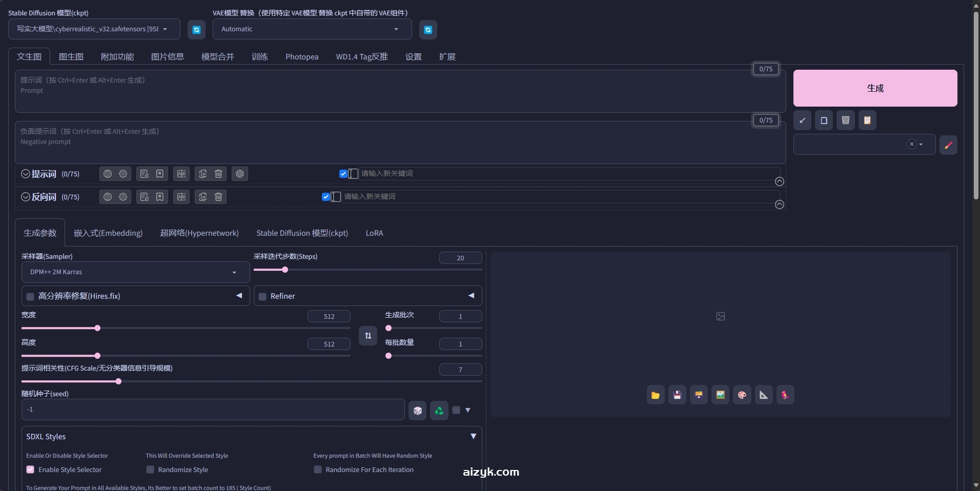Click the trash icon to clear prompt keywords

tap(218, 174)
